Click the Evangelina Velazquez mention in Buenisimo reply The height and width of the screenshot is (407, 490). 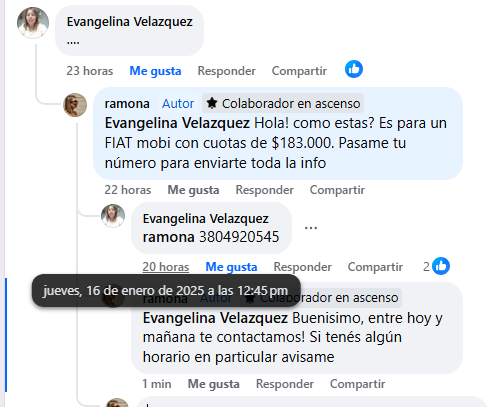(x=215, y=318)
